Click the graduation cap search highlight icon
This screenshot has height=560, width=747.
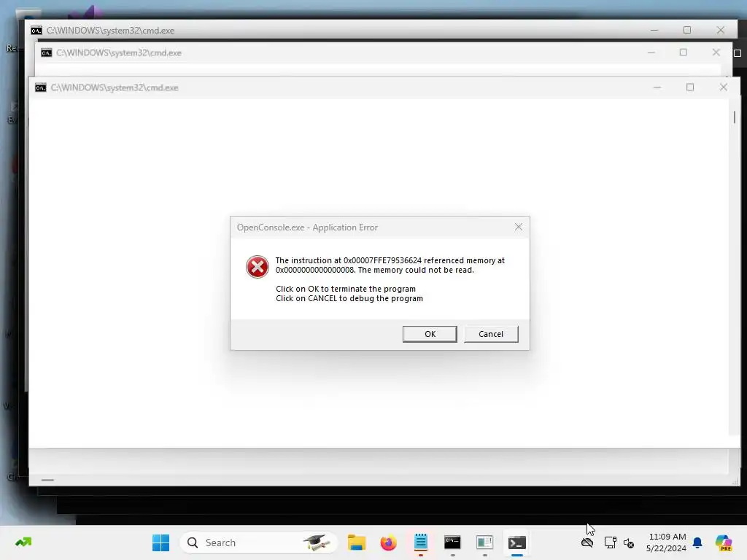coord(317,542)
